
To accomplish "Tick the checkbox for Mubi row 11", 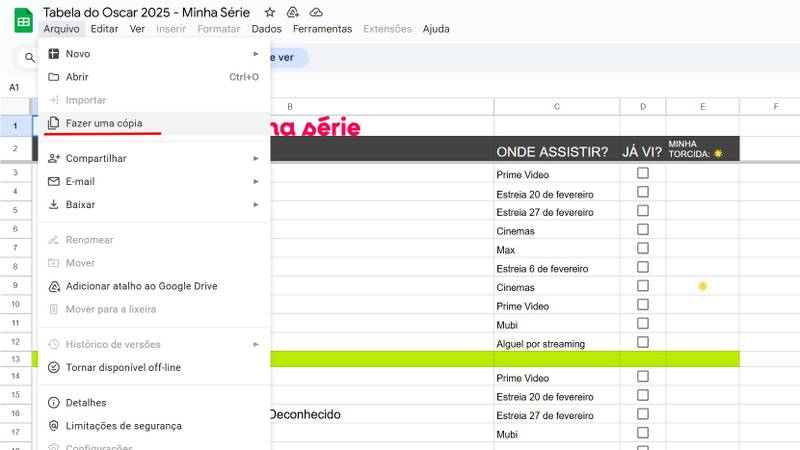I will pos(643,323).
